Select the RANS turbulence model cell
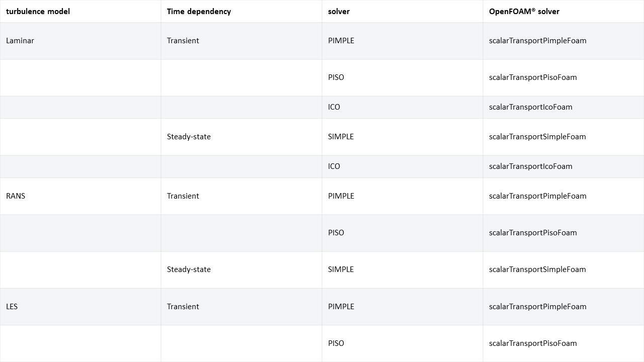The height and width of the screenshot is (362, 644). click(16, 196)
